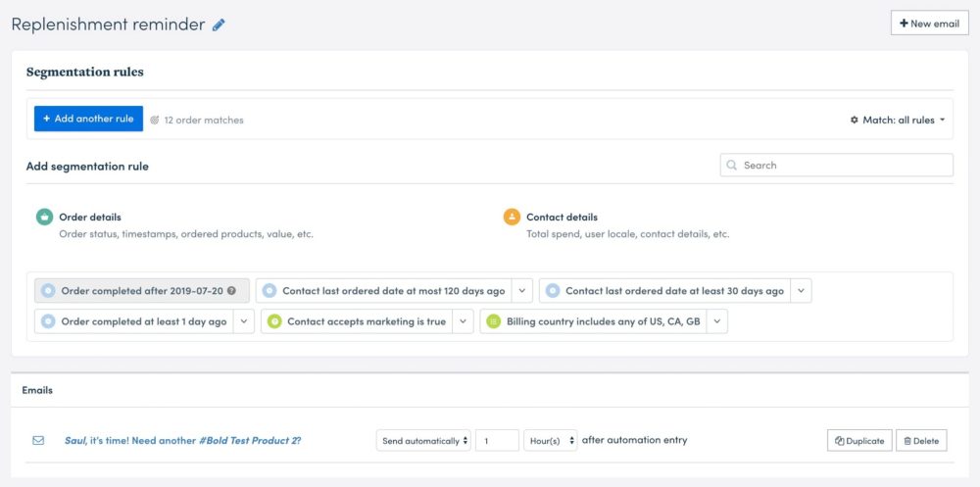The width and height of the screenshot is (980, 487).
Task: Click green list icon on Billing country rule
Action: 494,321
